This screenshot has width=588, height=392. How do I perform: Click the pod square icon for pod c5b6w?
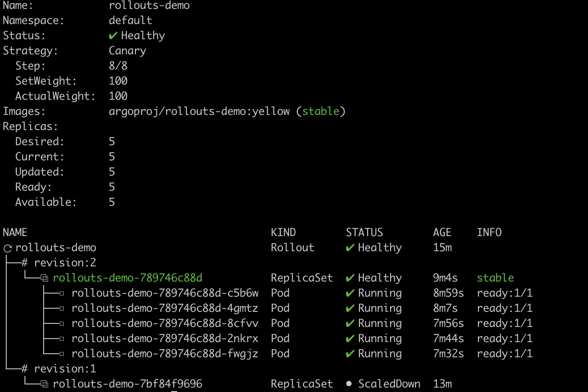(x=62, y=294)
